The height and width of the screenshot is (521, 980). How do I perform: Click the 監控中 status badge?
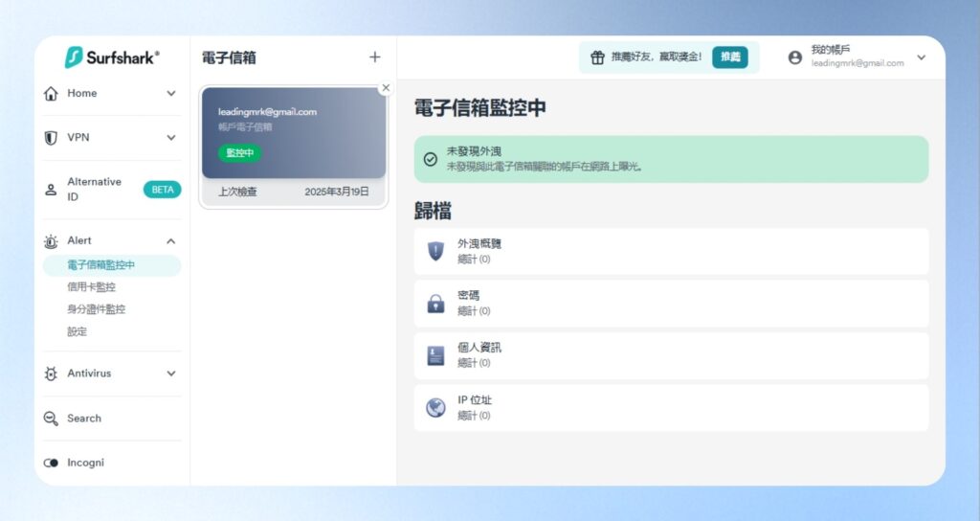[x=240, y=152]
